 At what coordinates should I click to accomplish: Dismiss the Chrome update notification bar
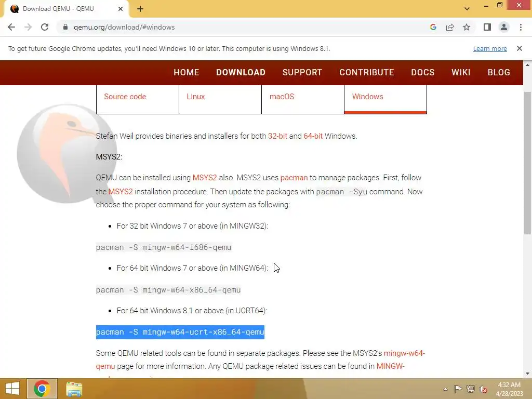pos(519,48)
